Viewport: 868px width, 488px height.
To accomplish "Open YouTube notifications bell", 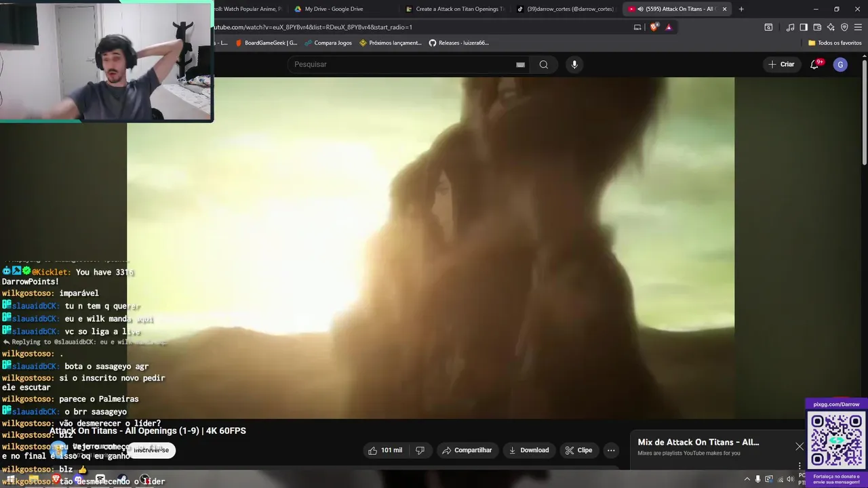I will pyautogui.click(x=814, y=64).
